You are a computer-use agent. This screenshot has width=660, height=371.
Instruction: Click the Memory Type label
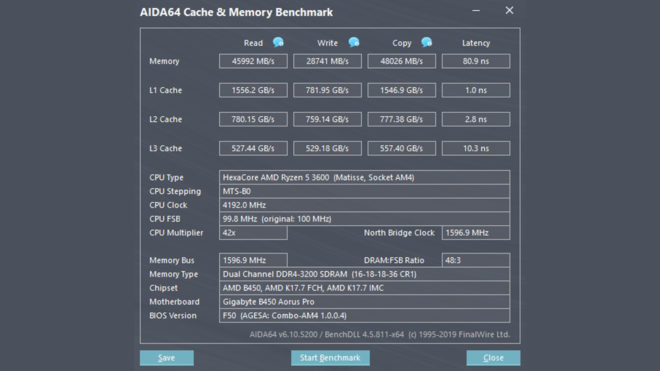coord(173,274)
